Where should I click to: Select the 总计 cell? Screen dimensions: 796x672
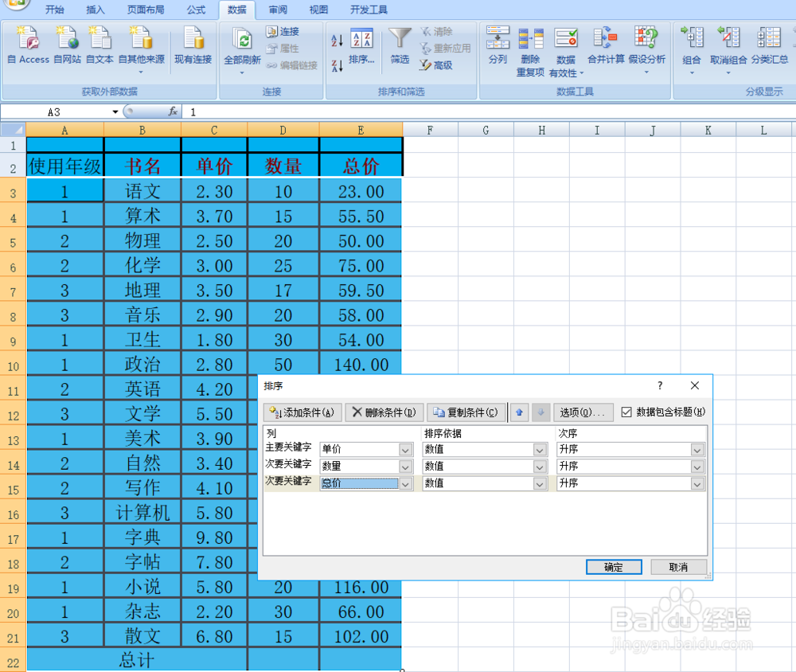coord(137,660)
